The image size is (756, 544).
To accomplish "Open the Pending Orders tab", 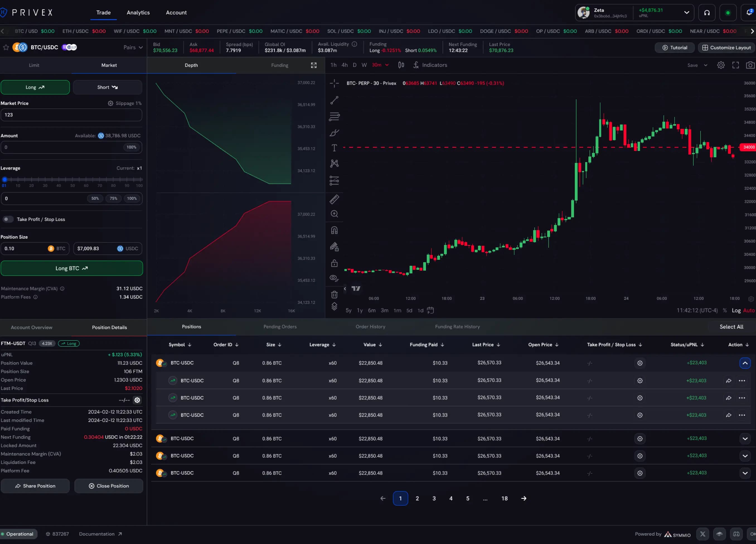I will 280,327.
